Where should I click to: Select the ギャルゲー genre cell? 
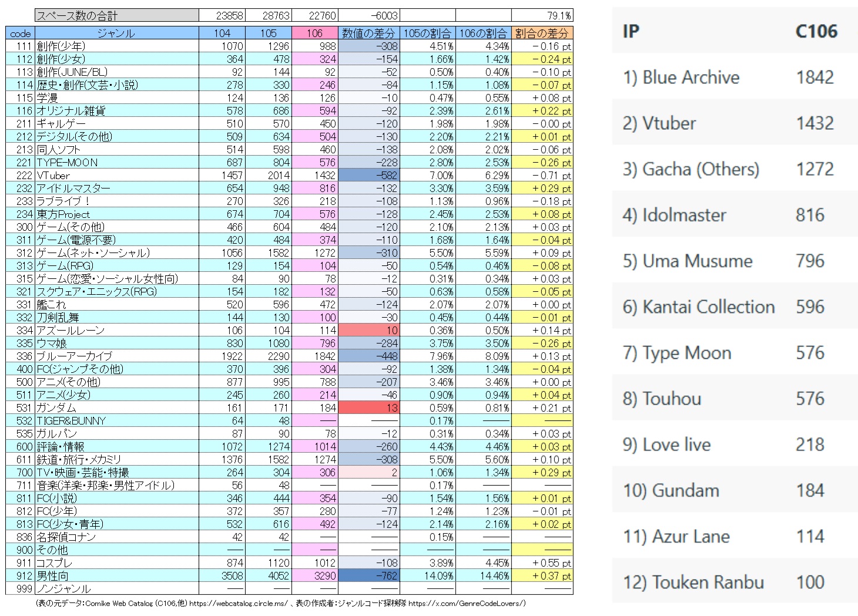(x=116, y=123)
